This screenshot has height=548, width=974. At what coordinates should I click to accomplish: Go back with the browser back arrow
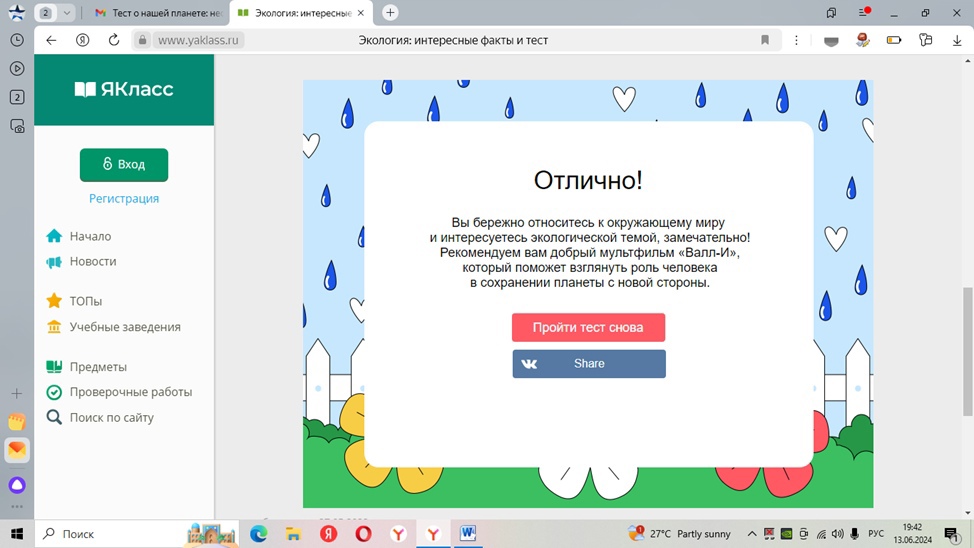click(x=51, y=40)
